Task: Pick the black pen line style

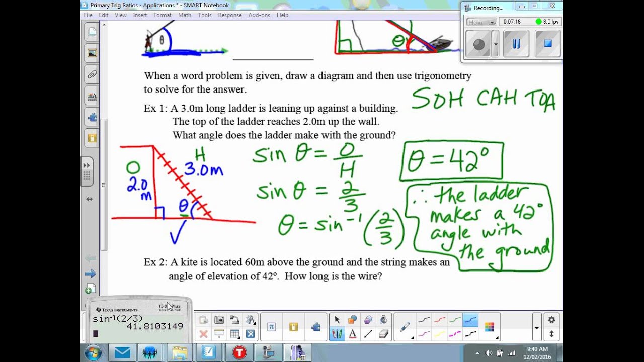Action: 424,320
